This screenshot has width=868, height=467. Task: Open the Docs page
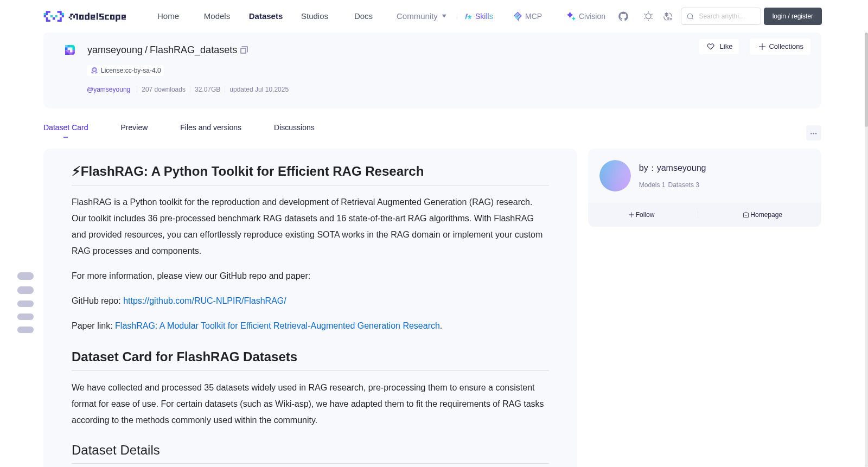363,16
